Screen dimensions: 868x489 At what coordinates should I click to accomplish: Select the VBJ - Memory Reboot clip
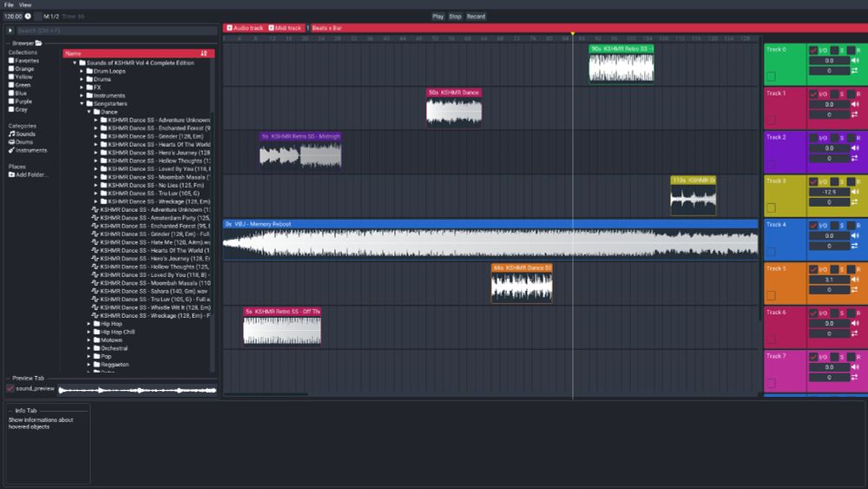coord(490,239)
